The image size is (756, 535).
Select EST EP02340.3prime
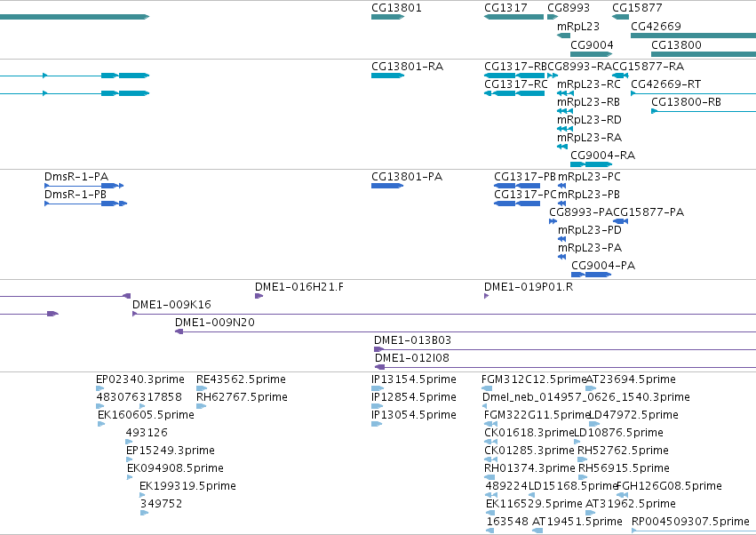click(140, 379)
